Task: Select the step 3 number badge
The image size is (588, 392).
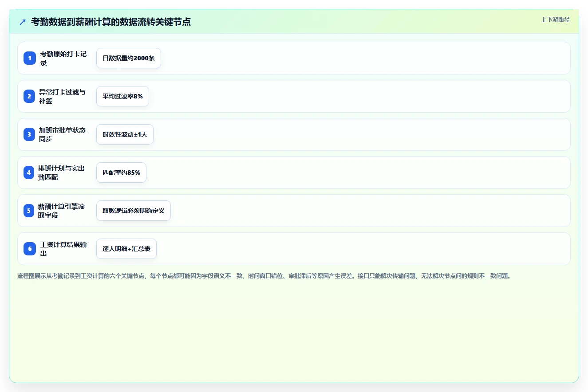Action: [x=29, y=134]
